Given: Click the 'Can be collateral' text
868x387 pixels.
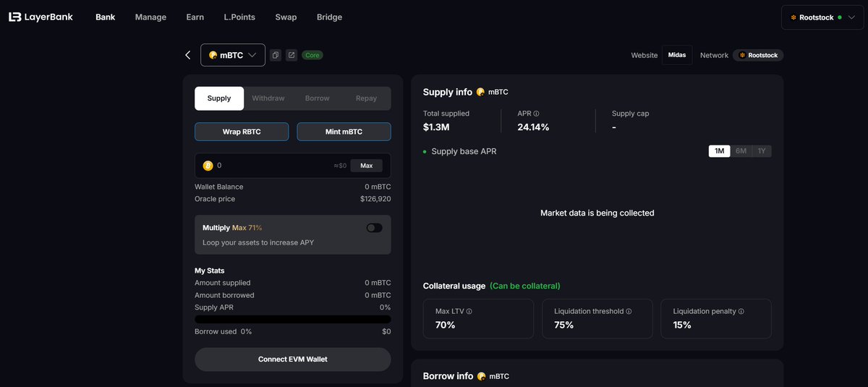Looking at the screenshot, I should [525, 286].
